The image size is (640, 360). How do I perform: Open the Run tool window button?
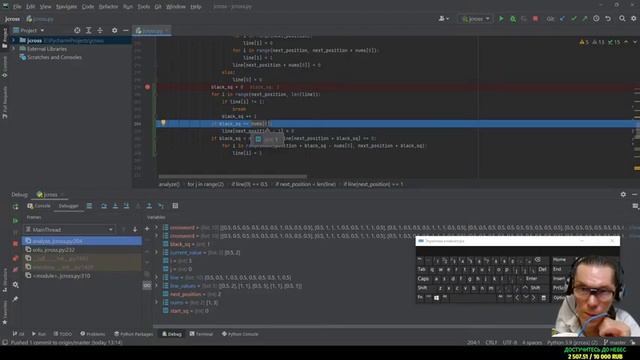39,334
